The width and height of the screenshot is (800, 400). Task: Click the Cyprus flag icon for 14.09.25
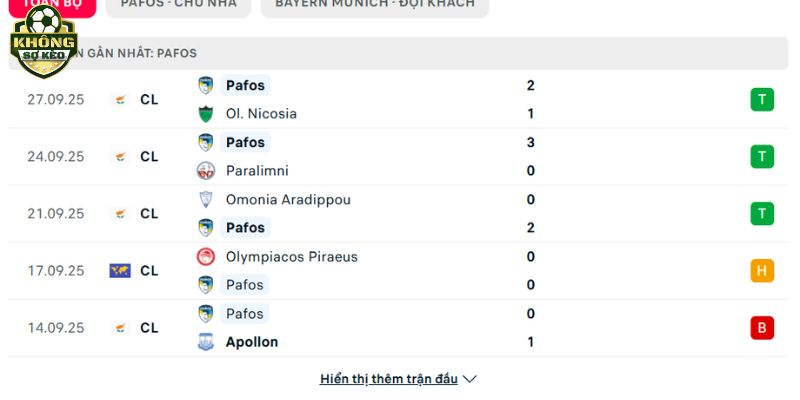tap(120, 328)
